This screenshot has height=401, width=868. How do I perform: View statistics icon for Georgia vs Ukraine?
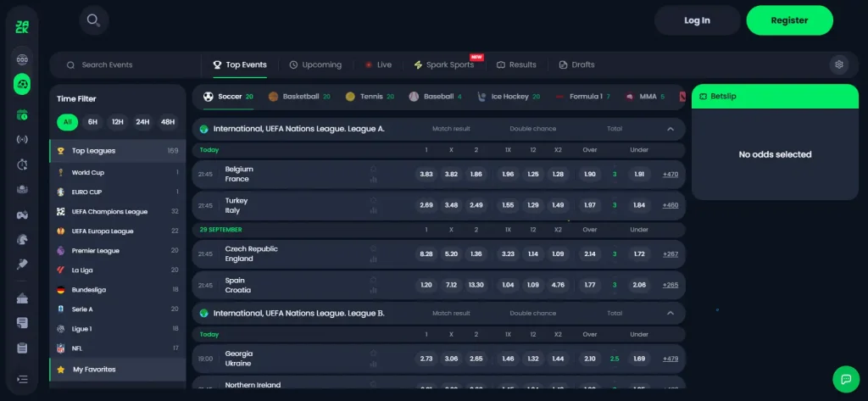(374, 364)
